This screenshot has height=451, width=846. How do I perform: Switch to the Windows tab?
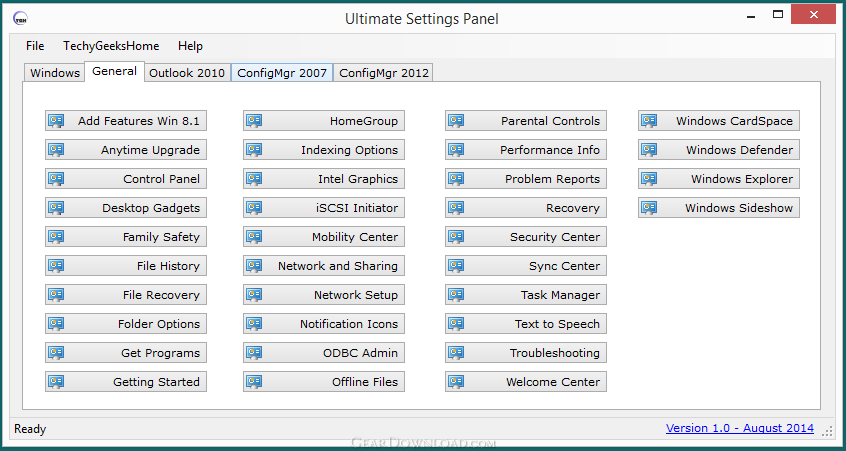coord(55,73)
